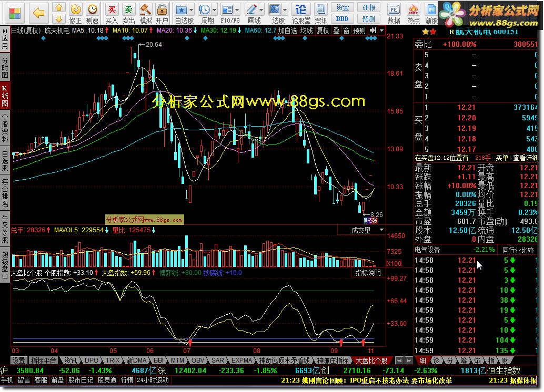Select the 神奇逃顶术矛盾线 indicator tab

[x=284, y=360]
